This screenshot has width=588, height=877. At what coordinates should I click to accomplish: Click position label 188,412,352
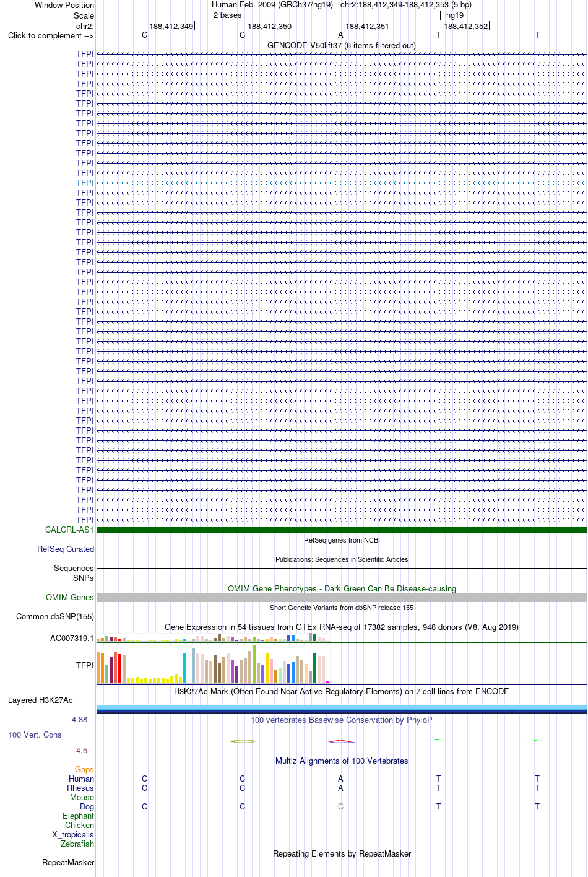tap(465, 26)
